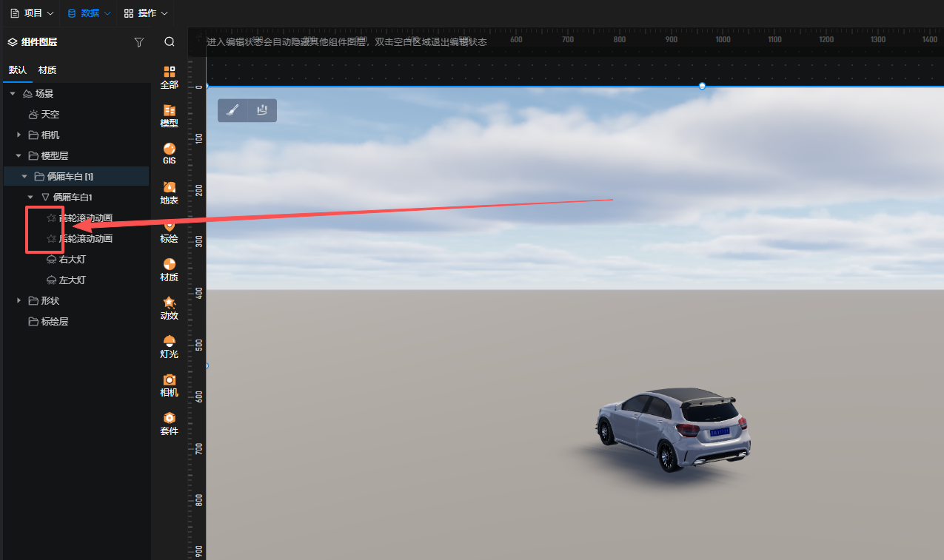Expand the 形状 folder
Screen dimensions: 944x560
pyautogui.click(x=19, y=301)
